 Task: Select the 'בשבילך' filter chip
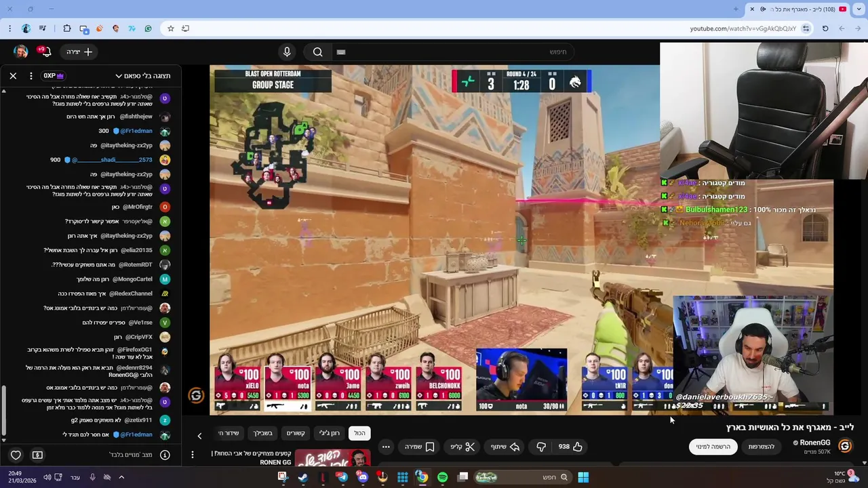pos(263,433)
